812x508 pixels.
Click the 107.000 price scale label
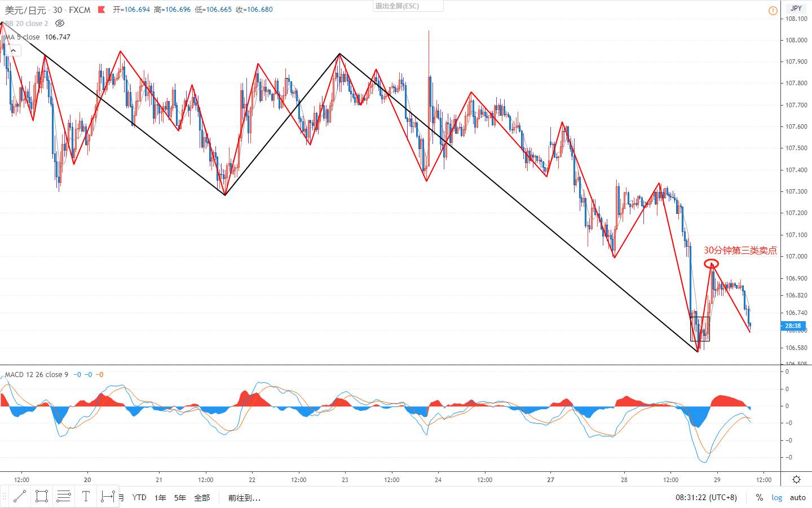click(796, 256)
